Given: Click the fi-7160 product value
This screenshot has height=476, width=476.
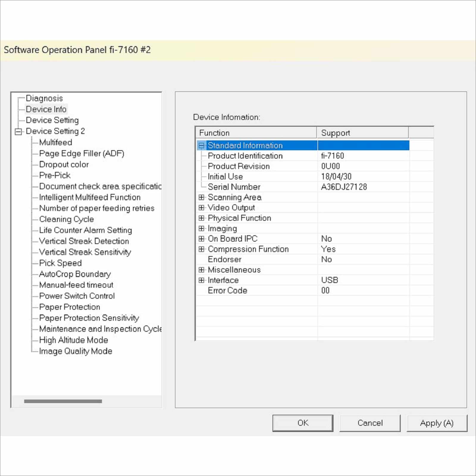Looking at the screenshot, I should tap(333, 156).
